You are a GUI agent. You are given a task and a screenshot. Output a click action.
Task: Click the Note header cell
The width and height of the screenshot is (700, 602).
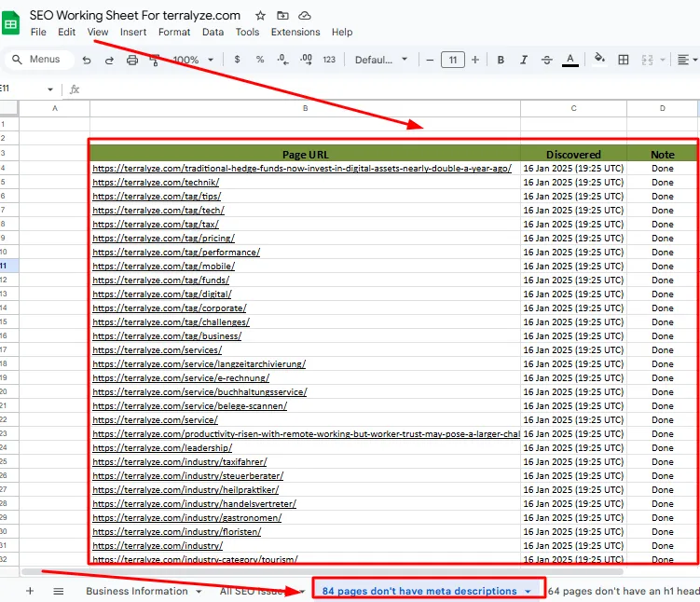click(663, 154)
